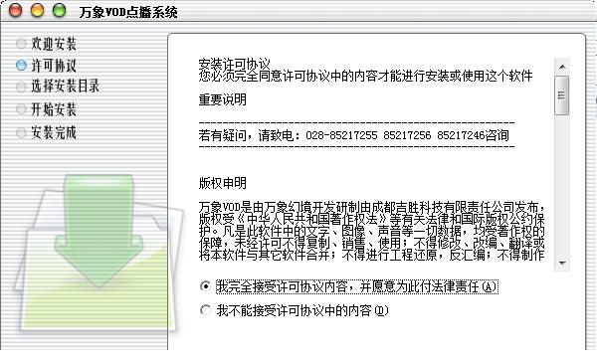This screenshot has height=364, width=597.
Task: Click the 重要说明 heading in license text
Action: coord(223,99)
